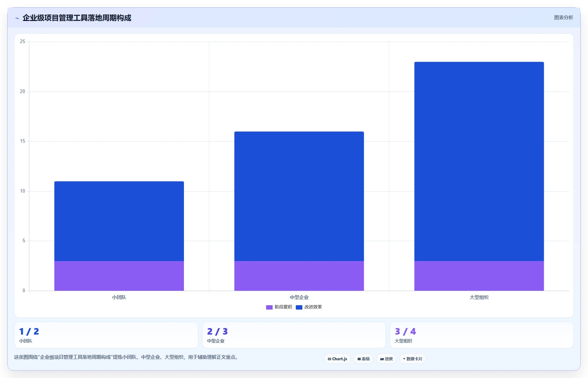Click the purple 阶段累积 bar for 大型组织
Image resolution: width=588 pixels, height=378 pixels.
[x=479, y=276]
